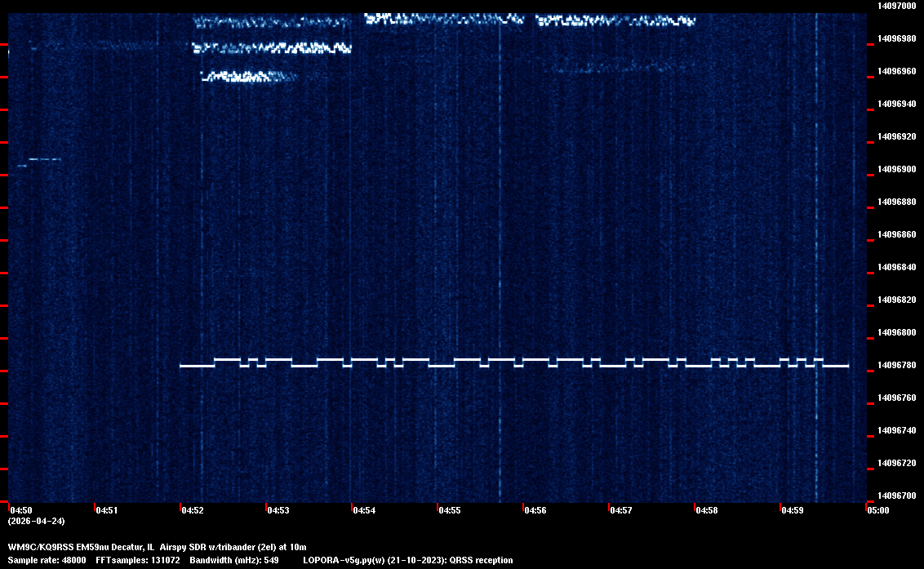This screenshot has width=924, height=569.
Task: Select the 04:55 time marker
Action: point(450,511)
